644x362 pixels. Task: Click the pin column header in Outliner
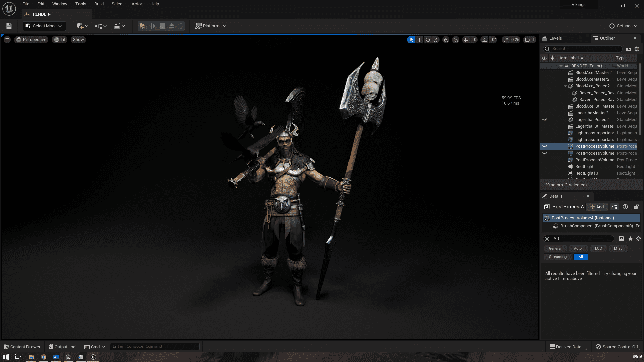(x=552, y=58)
